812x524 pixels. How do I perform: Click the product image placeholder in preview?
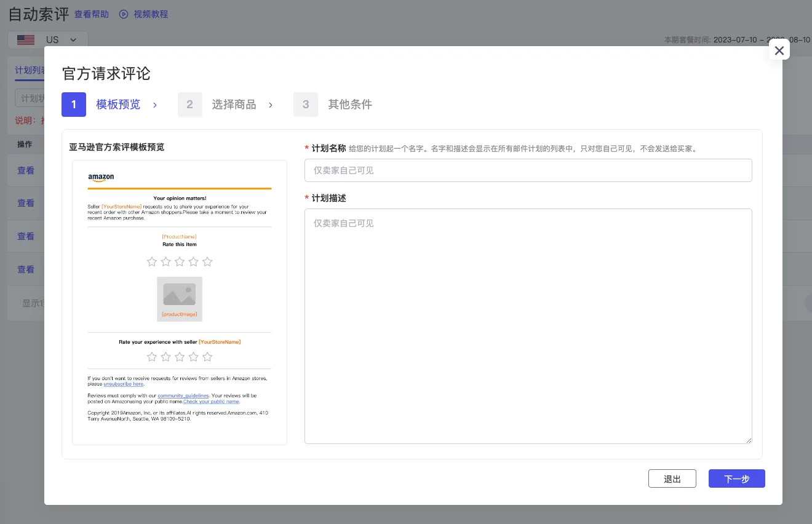coord(180,299)
